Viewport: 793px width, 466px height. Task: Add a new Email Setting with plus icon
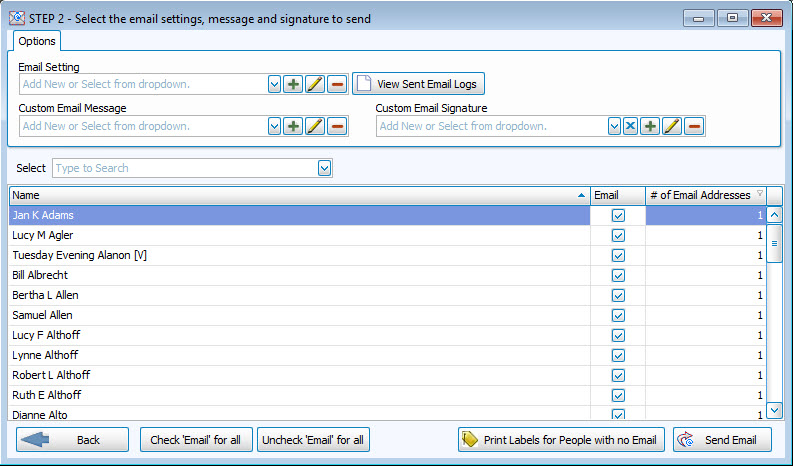tap(293, 85)
